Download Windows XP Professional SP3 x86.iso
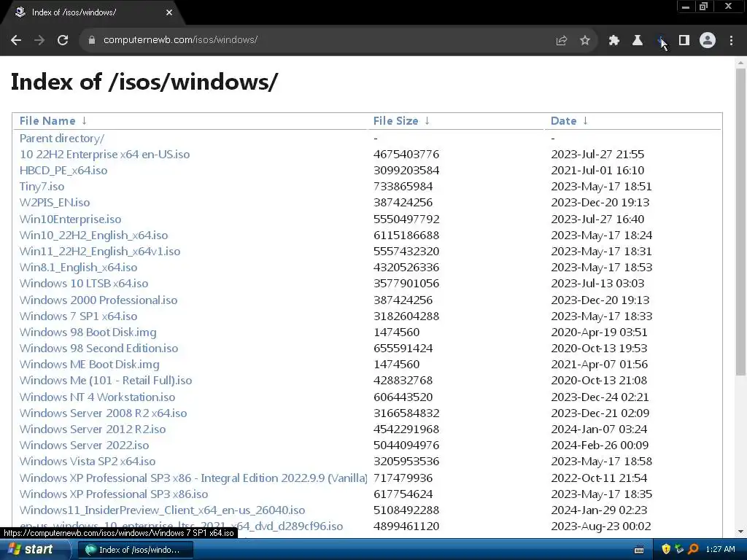747x560 pixels. coord(113,494)
